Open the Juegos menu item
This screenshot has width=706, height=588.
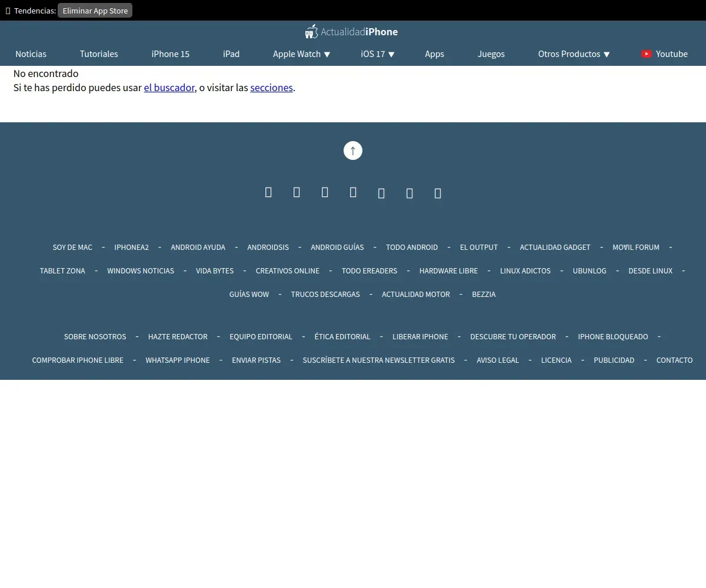[x=491, y=54]
